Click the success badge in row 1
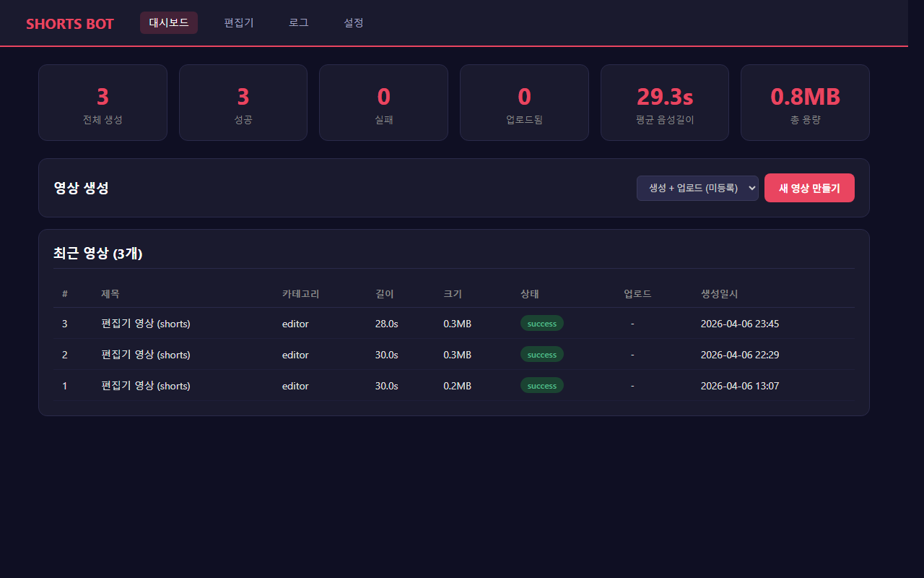The width and height of the screenshot is (924, 578). pyautogui.click(x=542, y=386)
